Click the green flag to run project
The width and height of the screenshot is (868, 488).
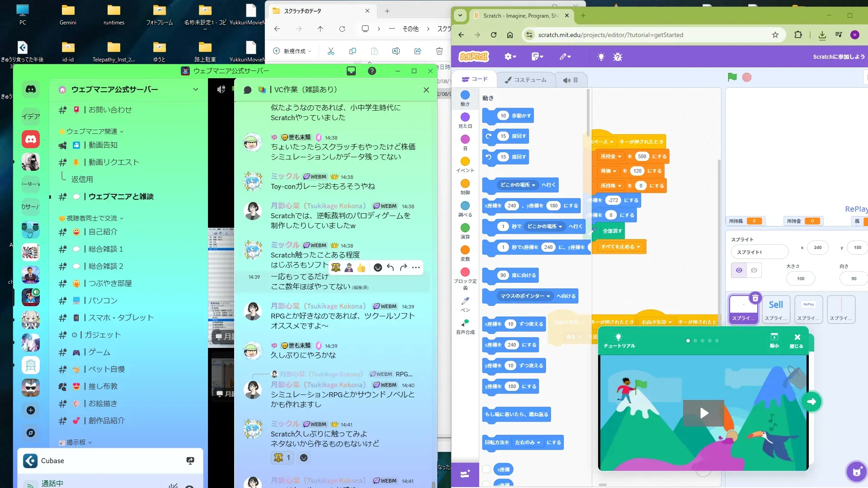click(732, 77)
